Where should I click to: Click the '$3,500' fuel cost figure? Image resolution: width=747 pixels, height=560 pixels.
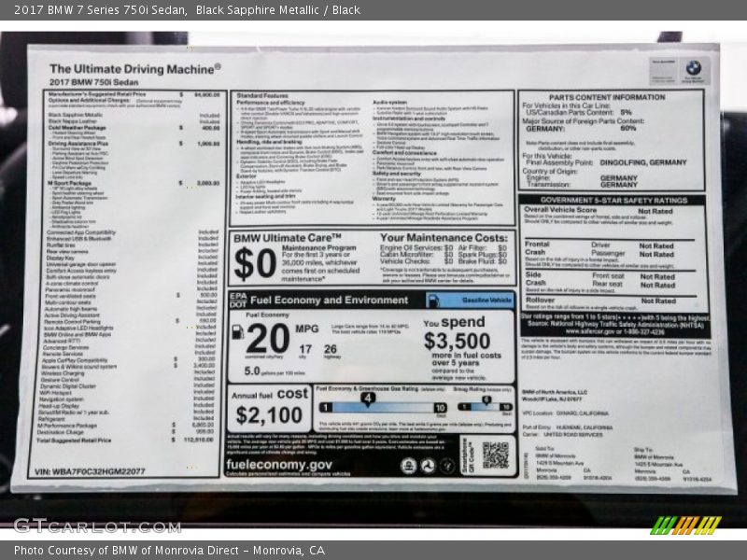tap(457, 341)
